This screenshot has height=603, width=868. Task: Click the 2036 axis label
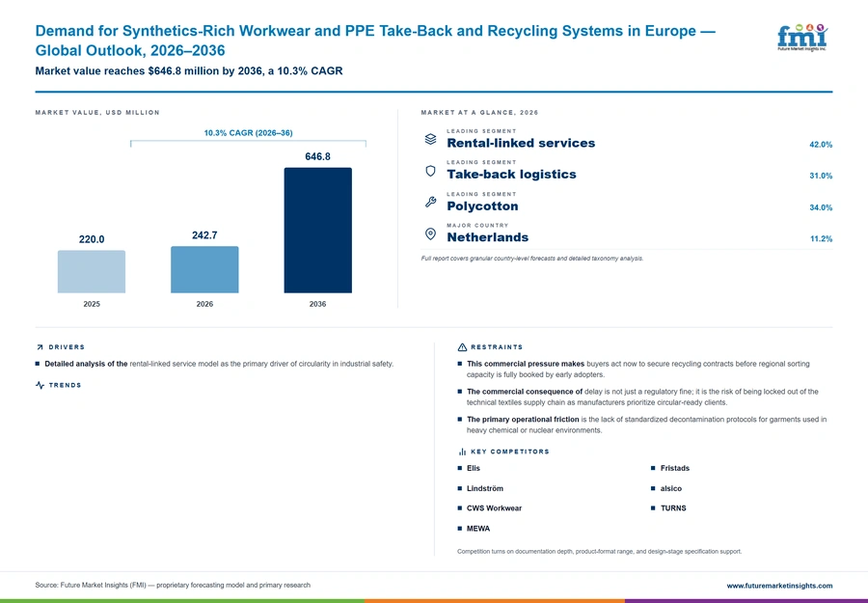(317, 304)
